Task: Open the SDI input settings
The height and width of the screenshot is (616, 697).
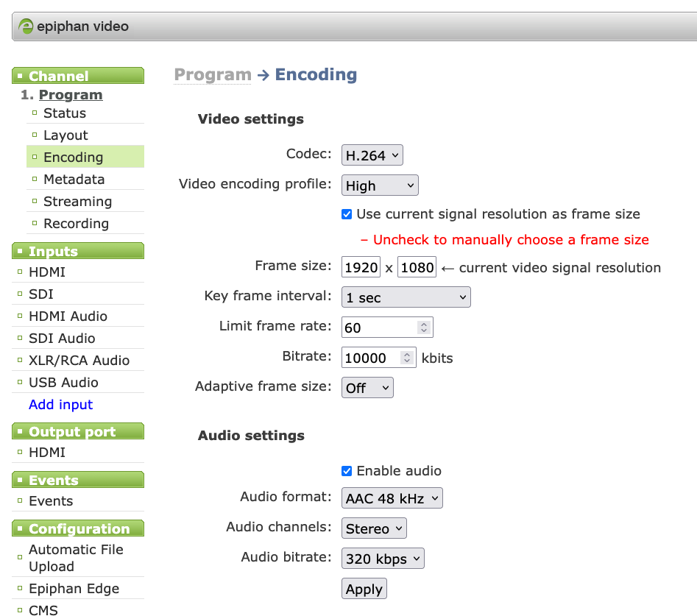Action: pos(41,294)
